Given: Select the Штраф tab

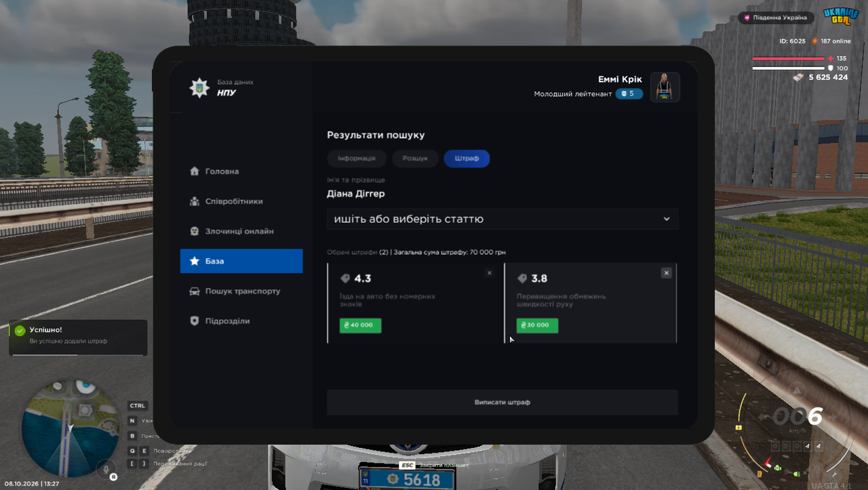Looking at the screenshot, I should tap(467, 159).
